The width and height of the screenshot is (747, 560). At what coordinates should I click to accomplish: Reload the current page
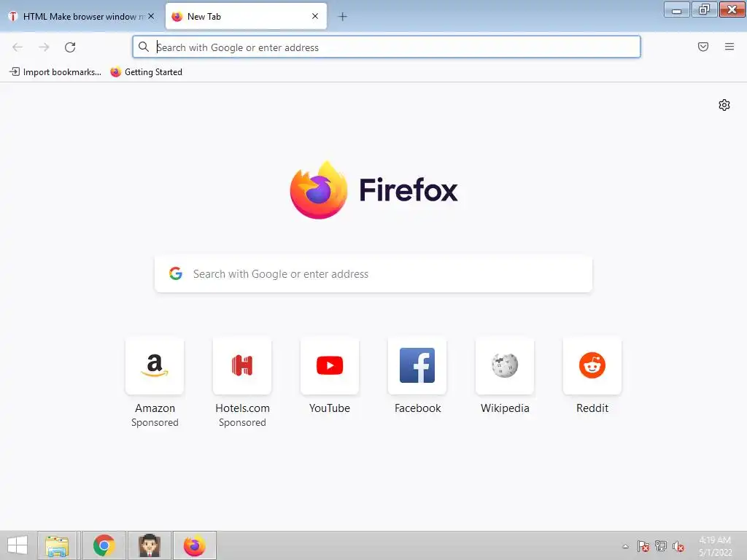pos(70,47)
